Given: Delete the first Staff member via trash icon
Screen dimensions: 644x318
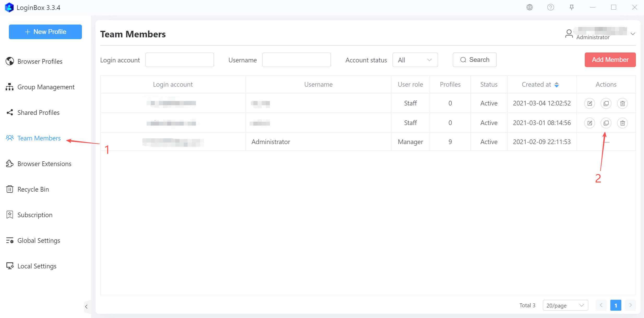Looking at the screenshot, I should coord(622,103).
